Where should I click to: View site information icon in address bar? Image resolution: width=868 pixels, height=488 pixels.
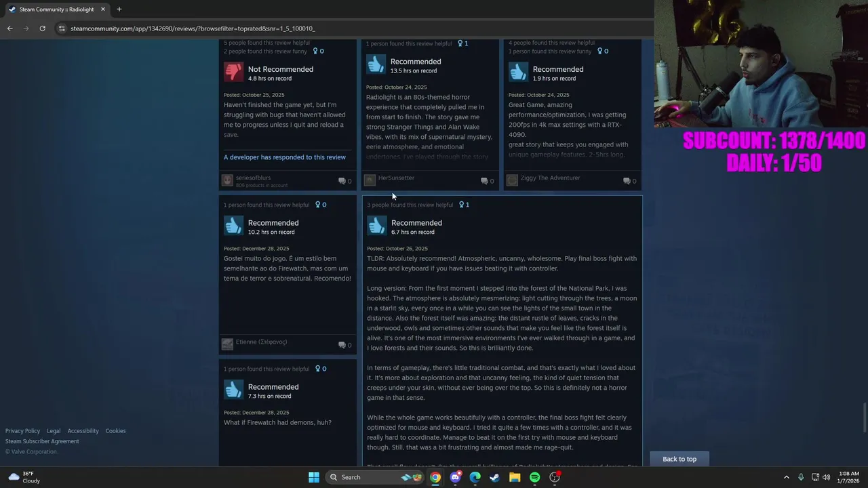pyautogui.click(x=62, y=28)
